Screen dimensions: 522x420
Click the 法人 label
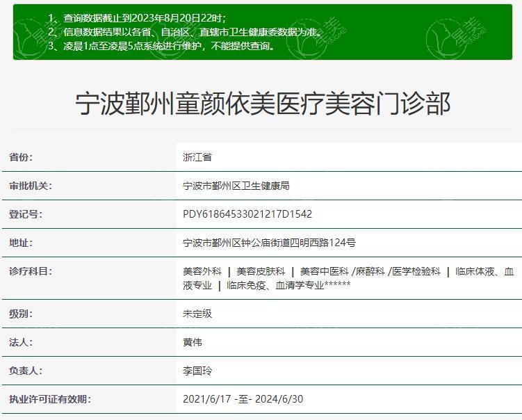point(21,342)
